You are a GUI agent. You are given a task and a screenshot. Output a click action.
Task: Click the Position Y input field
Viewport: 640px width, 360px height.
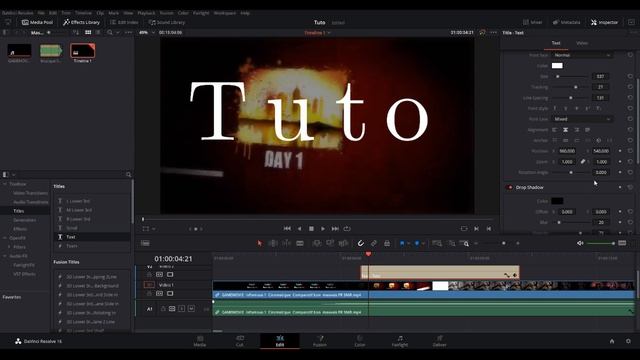[601, 151]
